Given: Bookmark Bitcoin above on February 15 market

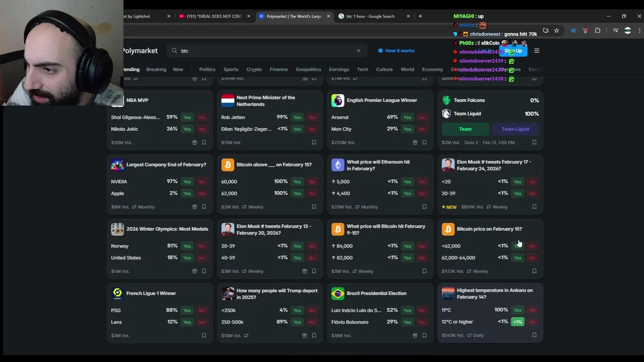Looking at the screenshot, I should tap(314, 207).
